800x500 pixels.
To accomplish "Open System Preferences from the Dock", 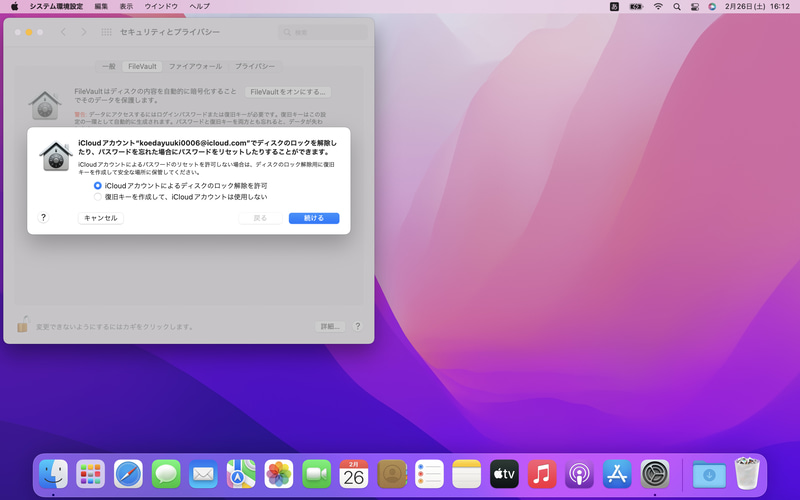I will (x=655, y=474).
